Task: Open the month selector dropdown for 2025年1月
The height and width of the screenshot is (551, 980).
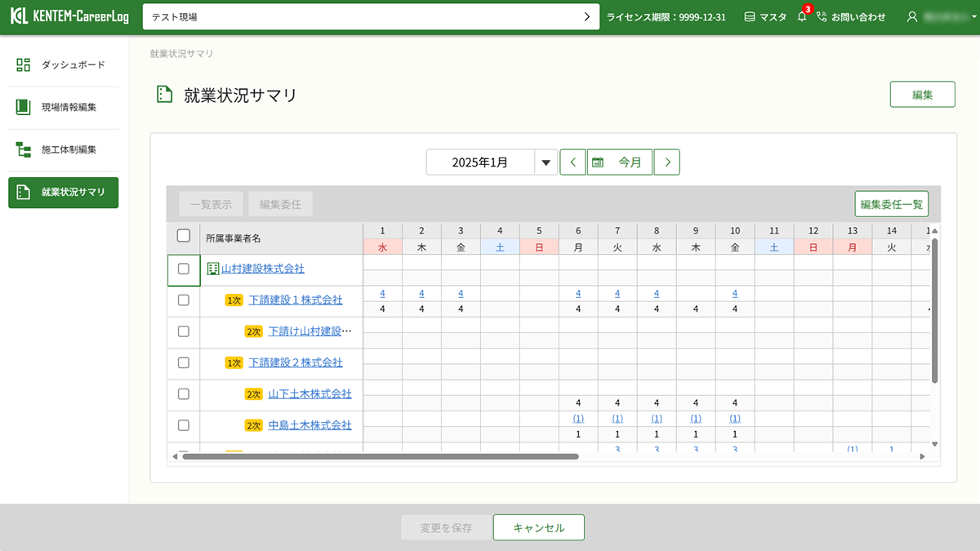Action: 546,162
